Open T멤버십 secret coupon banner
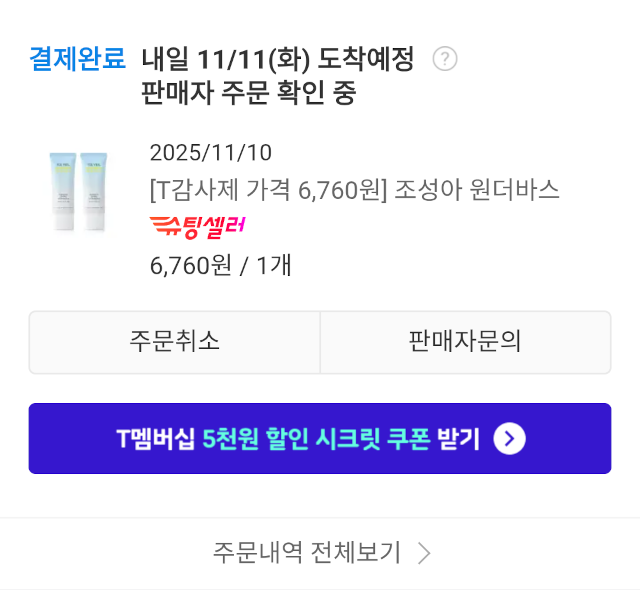This screenshot has width=640, height=590. 319,438
